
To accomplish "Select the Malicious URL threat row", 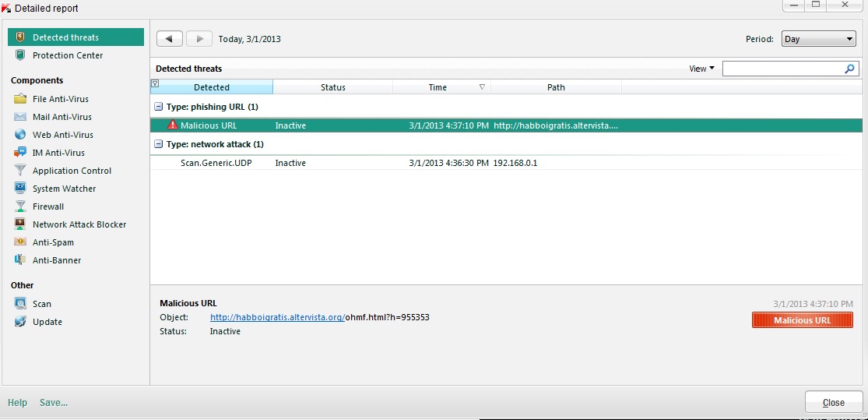I will tap(506, 125).
